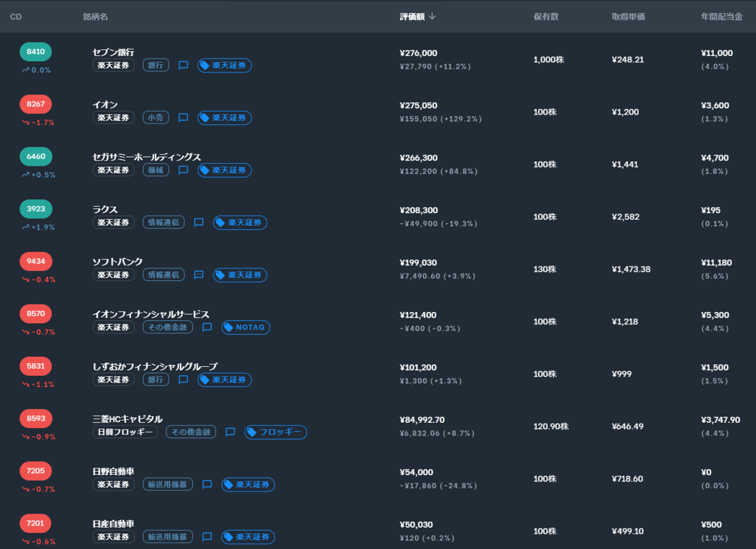Select the stock name 三菱HCキャピタル
Image resolution: width=756 pixels, height=549 pixels.
(127, 419)
